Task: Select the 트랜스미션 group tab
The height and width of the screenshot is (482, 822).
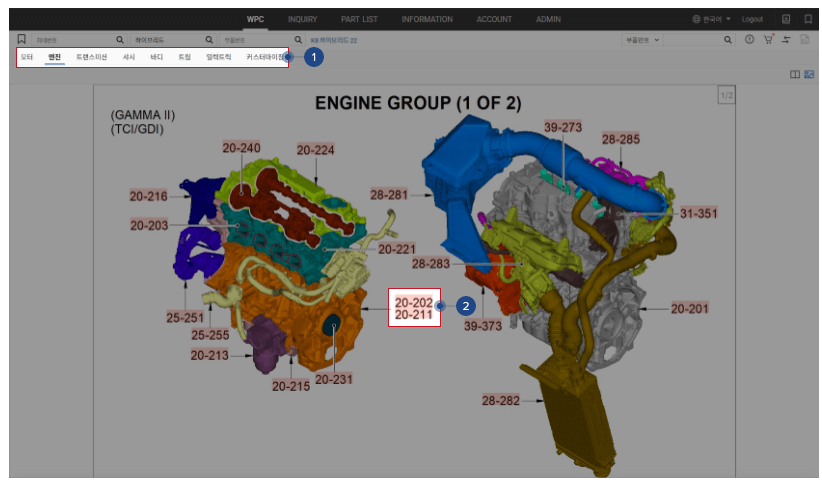Action: coord(92,57)
